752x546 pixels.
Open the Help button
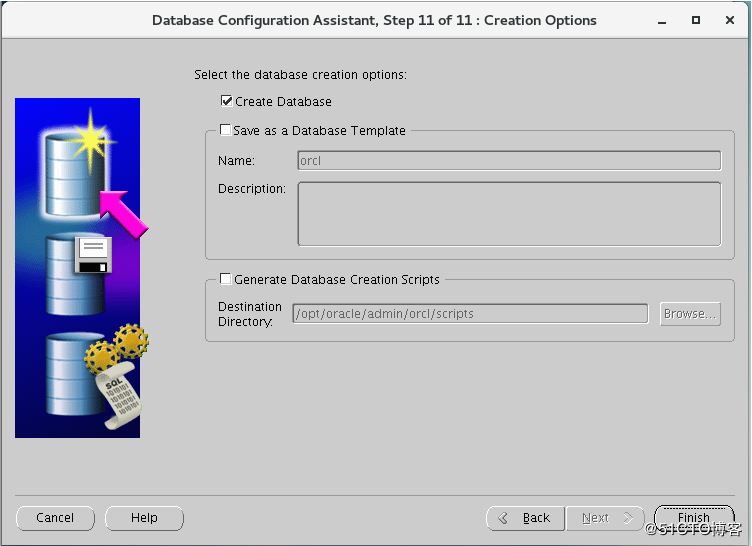tap(144, 518)
